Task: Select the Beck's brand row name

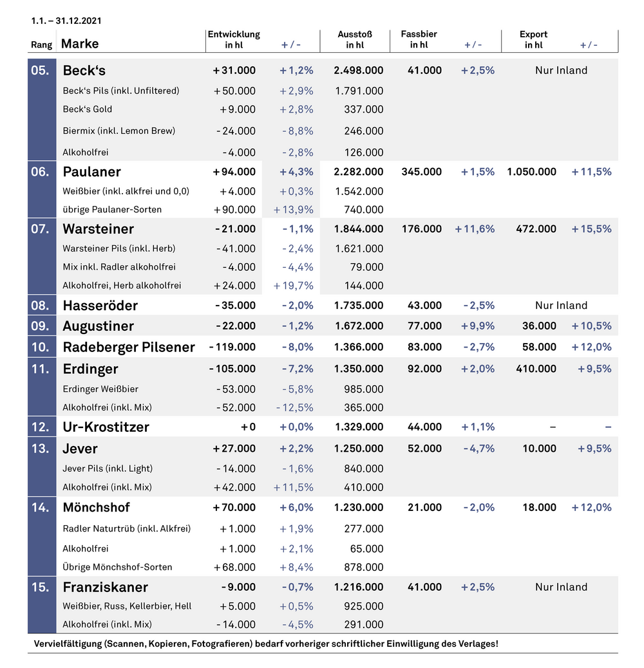Action: click(84, 70)
